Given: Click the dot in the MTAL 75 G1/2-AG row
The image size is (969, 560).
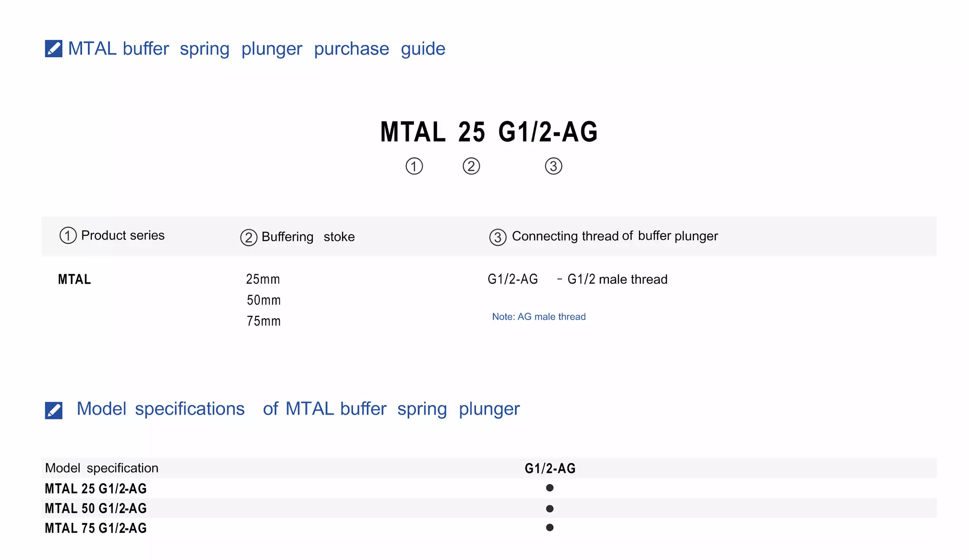Looking at the screenshot, I should [550, 527].
